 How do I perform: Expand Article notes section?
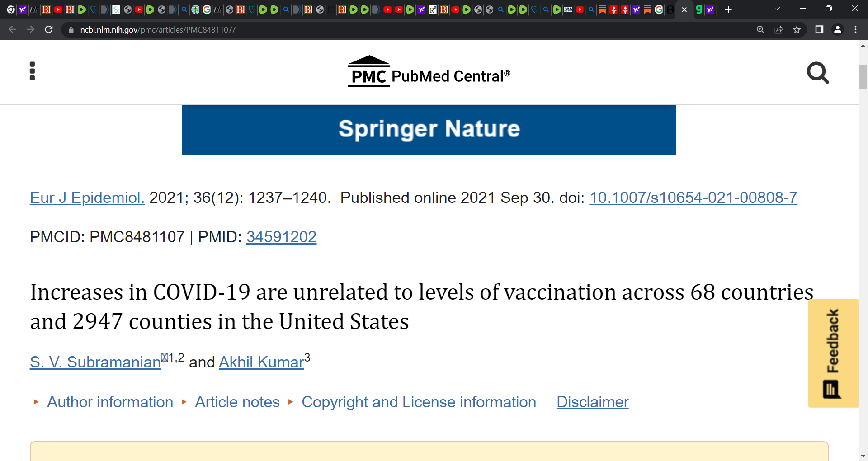(237, 402)
